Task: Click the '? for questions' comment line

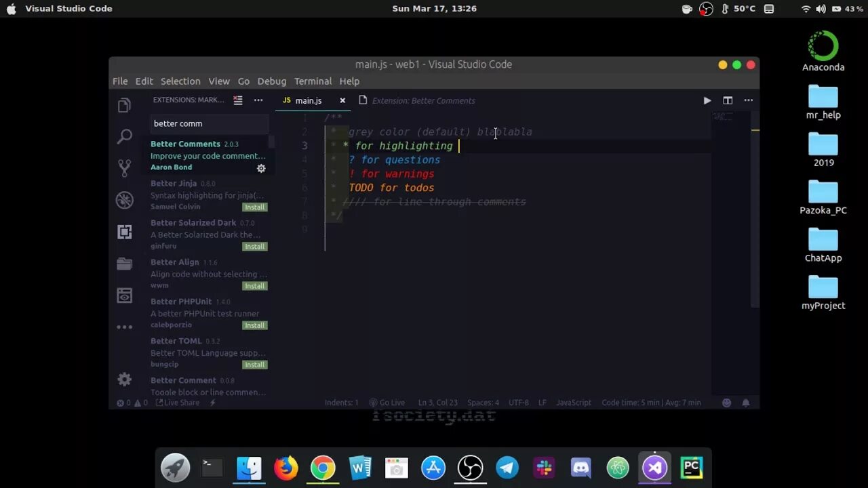Action: pyautogui.click(x=394, y=160)
